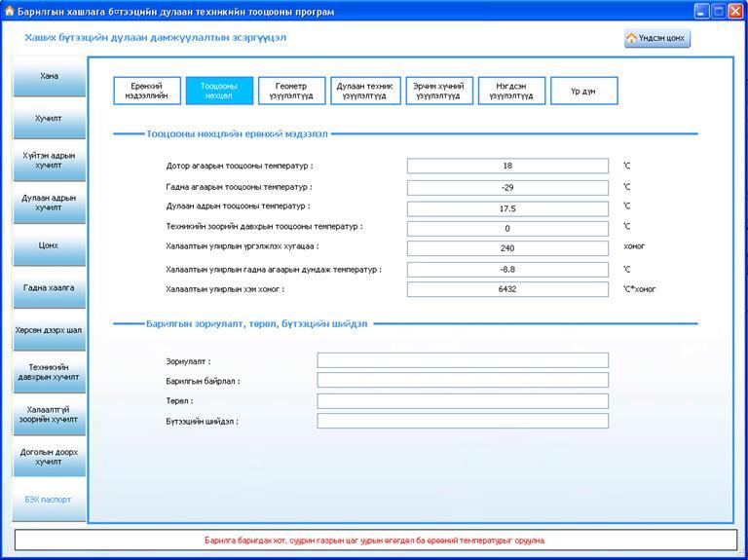Click the Тооцооны нөхцлийн ерөнхий мэдээлэл heading

(x=237, y=134)
